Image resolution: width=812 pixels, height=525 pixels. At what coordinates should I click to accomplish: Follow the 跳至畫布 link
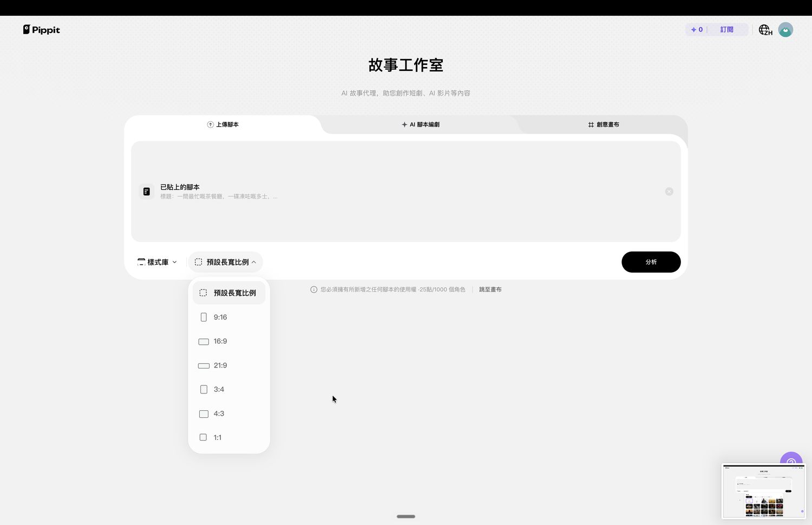pos(490,290)
